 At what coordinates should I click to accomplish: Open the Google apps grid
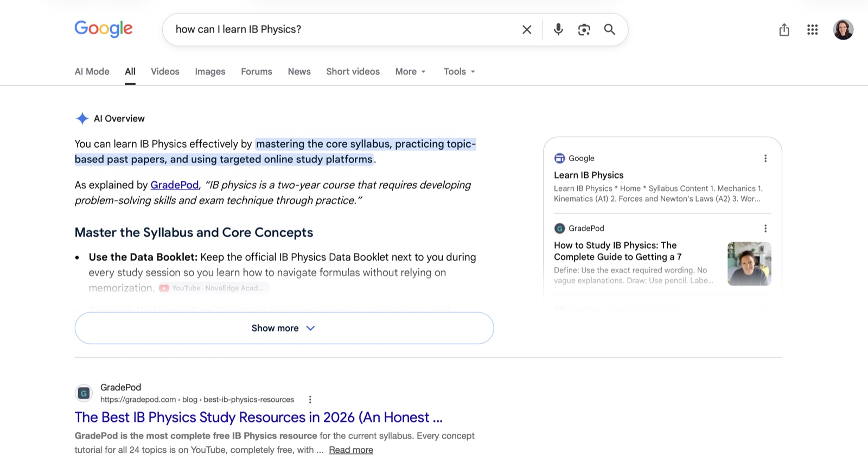(x=812, y=29)
